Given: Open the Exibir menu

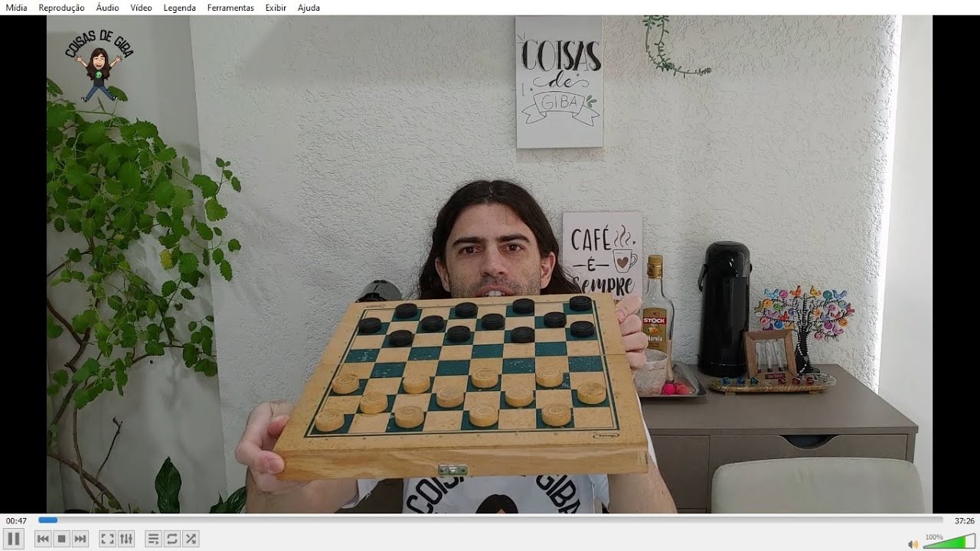Looking at the screenshot, I should [x=276, y=8].
